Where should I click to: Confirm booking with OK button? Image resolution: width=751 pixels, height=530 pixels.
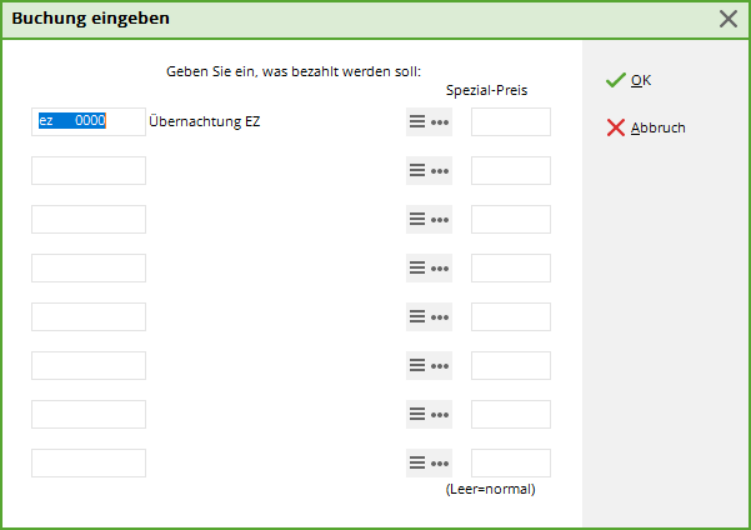click(x=629, y=80)
